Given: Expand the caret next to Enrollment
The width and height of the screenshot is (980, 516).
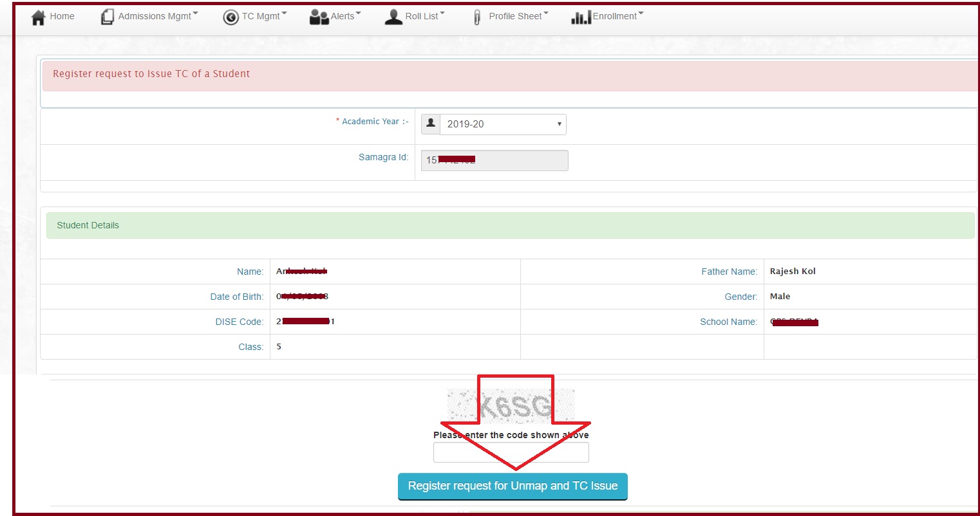Looking at the screenshot, I should click(x=641, y=14).
